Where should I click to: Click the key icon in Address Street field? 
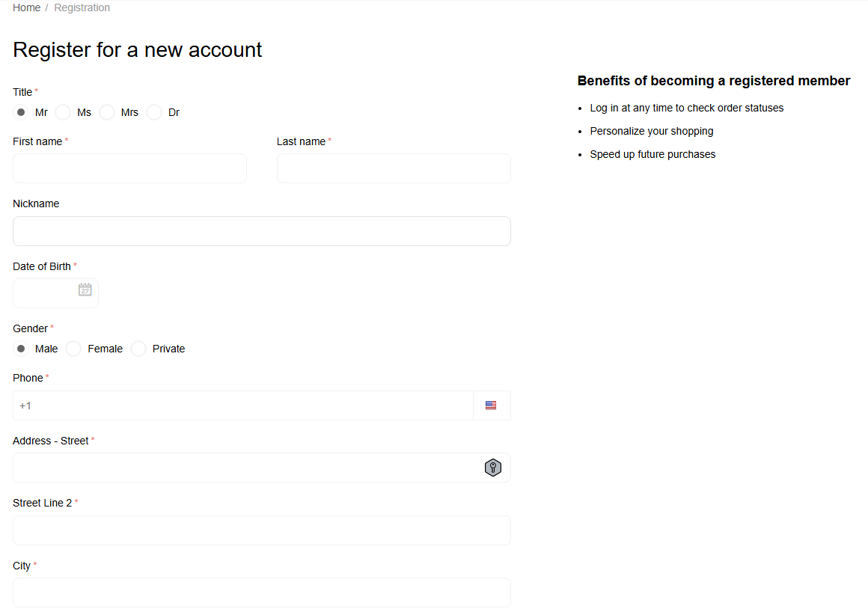pyautogui.click(x=492, y=468)
